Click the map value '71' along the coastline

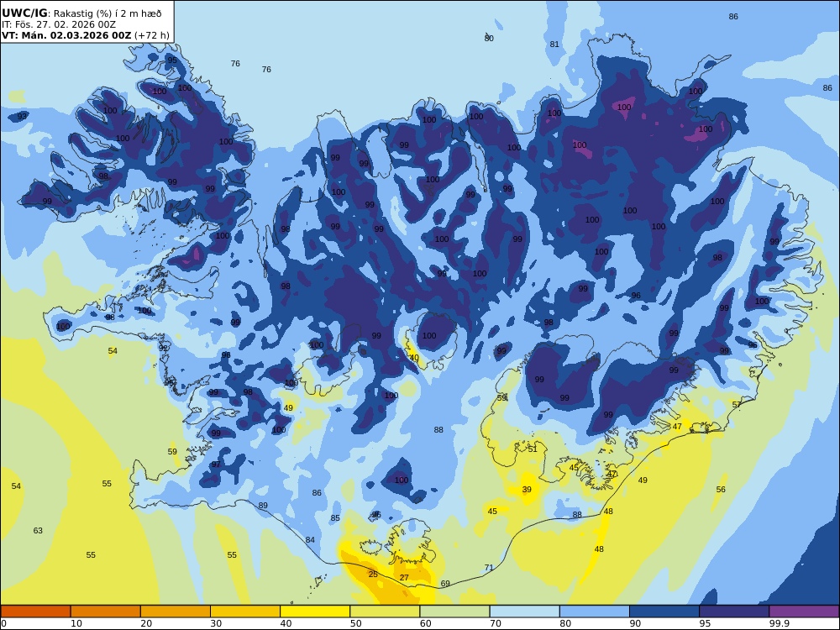489,568
